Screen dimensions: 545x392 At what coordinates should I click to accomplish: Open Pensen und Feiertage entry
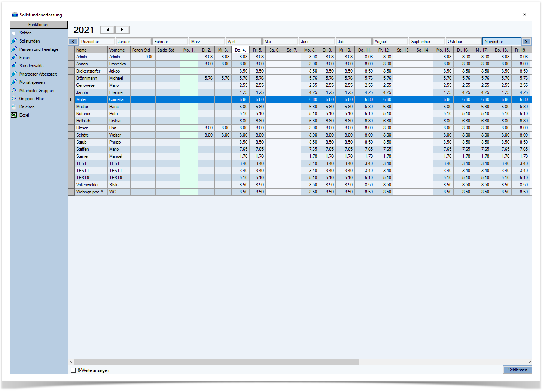pyautogui.click(x=39, y=49)
